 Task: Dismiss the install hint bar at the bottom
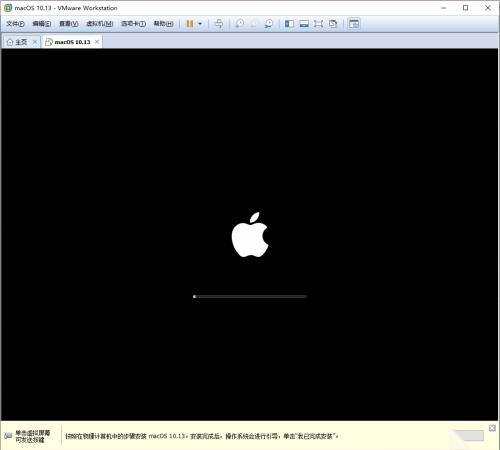coord(492,428)
